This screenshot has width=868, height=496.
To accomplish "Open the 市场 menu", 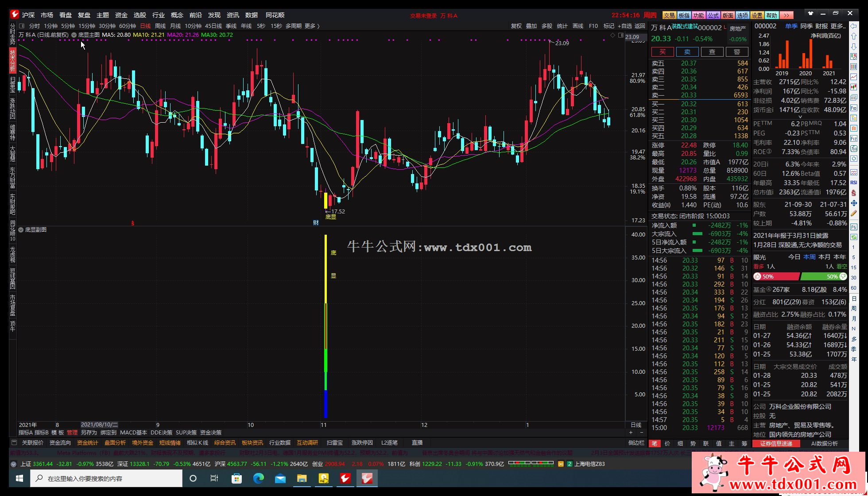I will click(47, 15).
